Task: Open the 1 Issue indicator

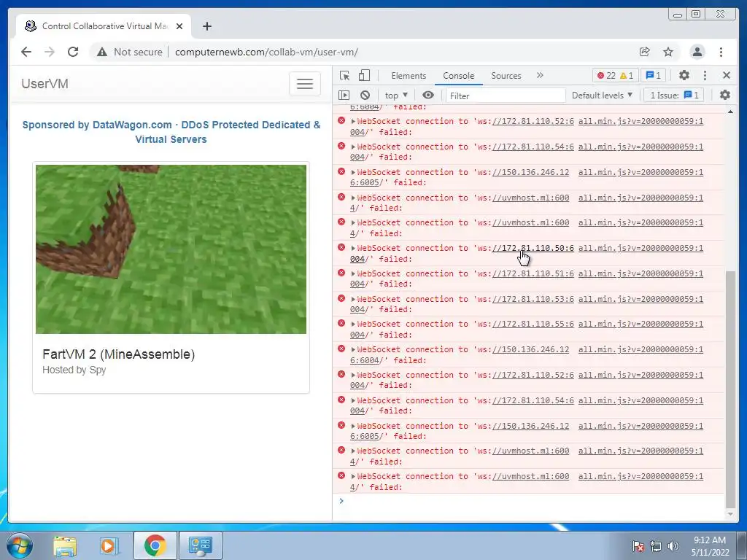Action: [x=674, y=96]
